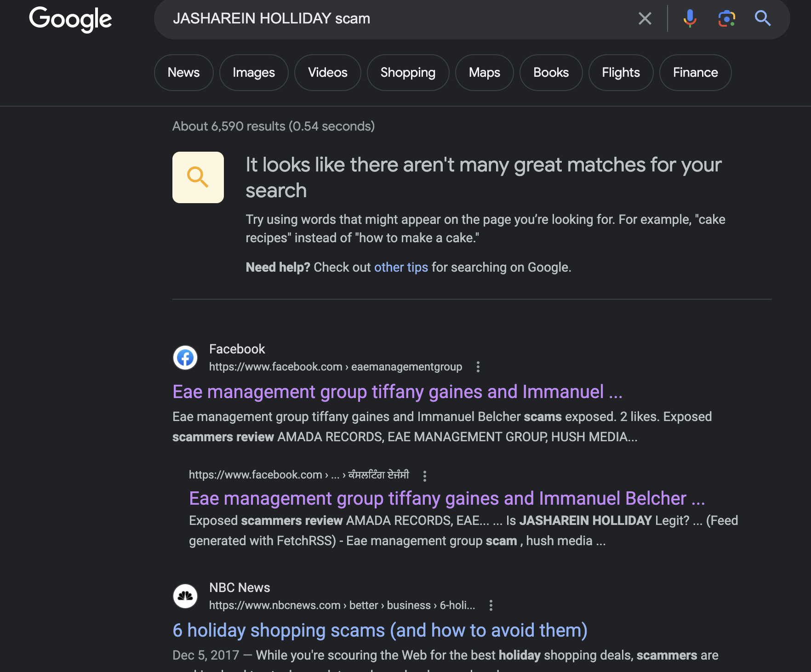Click the nbcnews.com › better › business URL text

[342, 605]
